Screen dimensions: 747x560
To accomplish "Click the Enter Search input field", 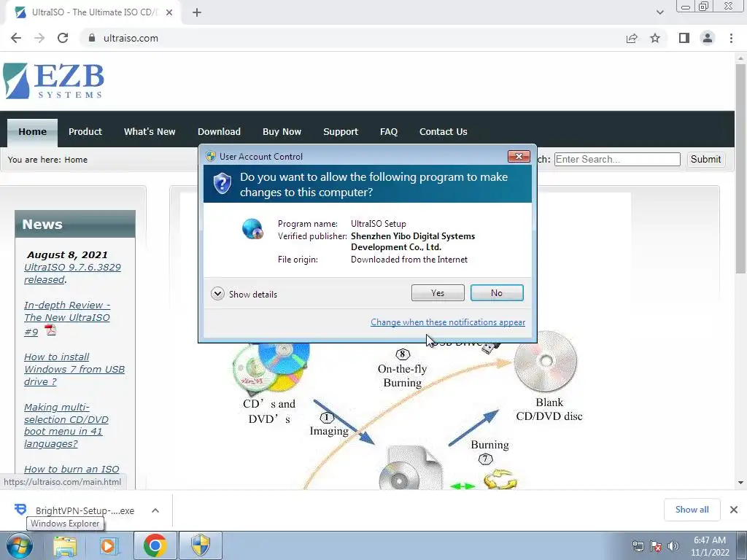I will pos(617,159).
